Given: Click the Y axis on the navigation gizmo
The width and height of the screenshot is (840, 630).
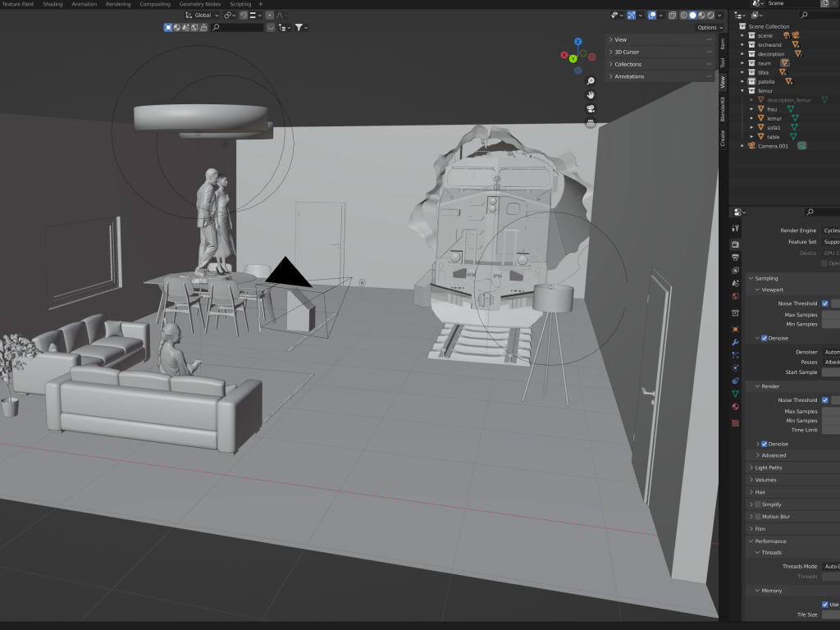Looking at the screenshot, I should [x=573, y=58].
